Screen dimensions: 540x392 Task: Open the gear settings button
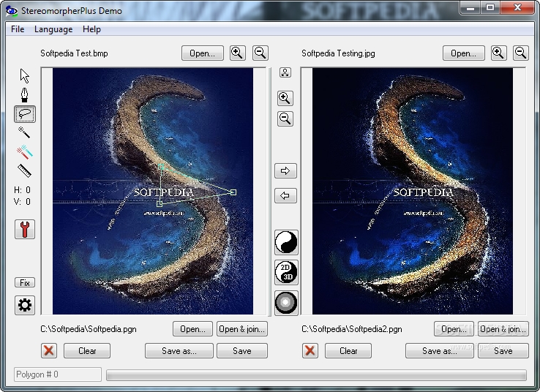[25, 305]
